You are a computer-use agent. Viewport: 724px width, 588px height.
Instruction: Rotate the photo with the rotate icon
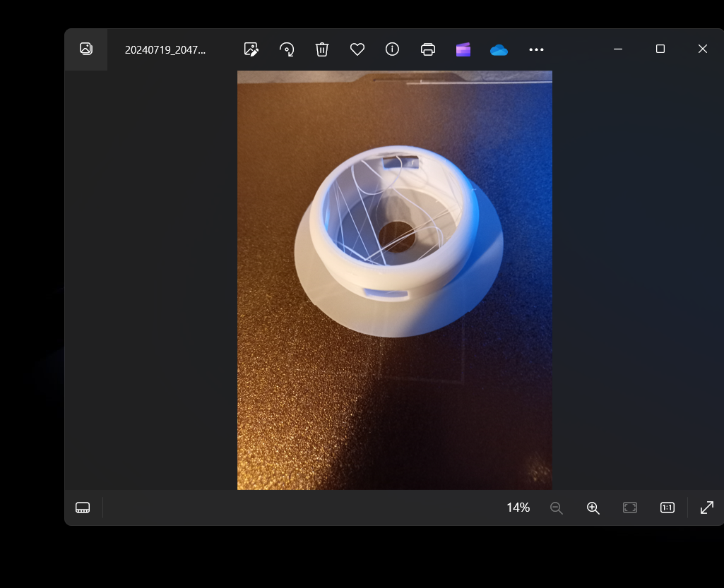(287, 49)
